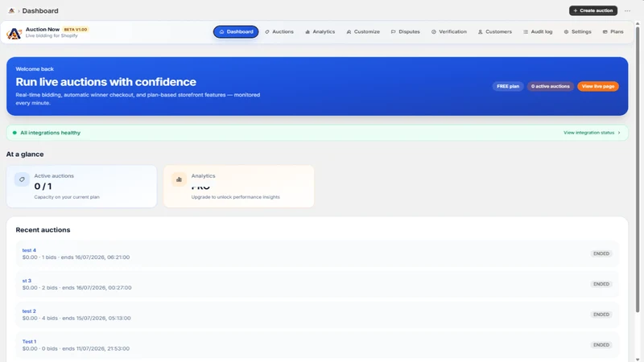Click the BETA V1.00 badge
This screenshot has height=362, width=644.
[x=76, y=30]
